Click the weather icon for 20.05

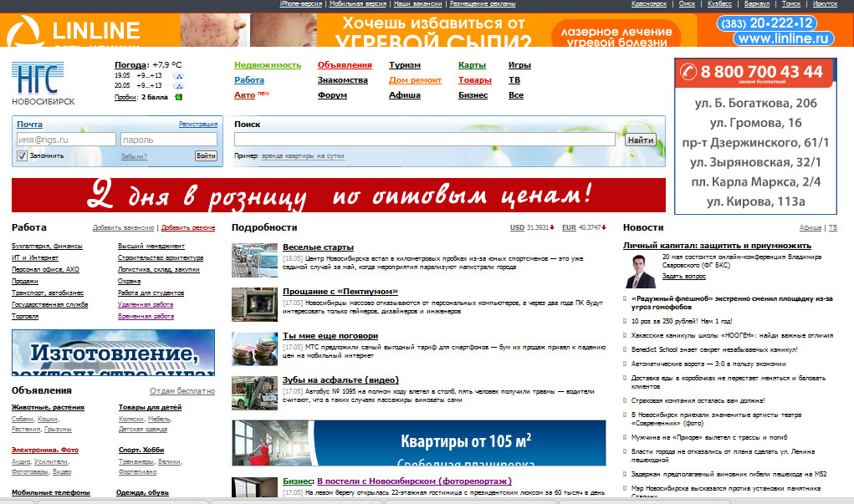(x=178, y=85)
